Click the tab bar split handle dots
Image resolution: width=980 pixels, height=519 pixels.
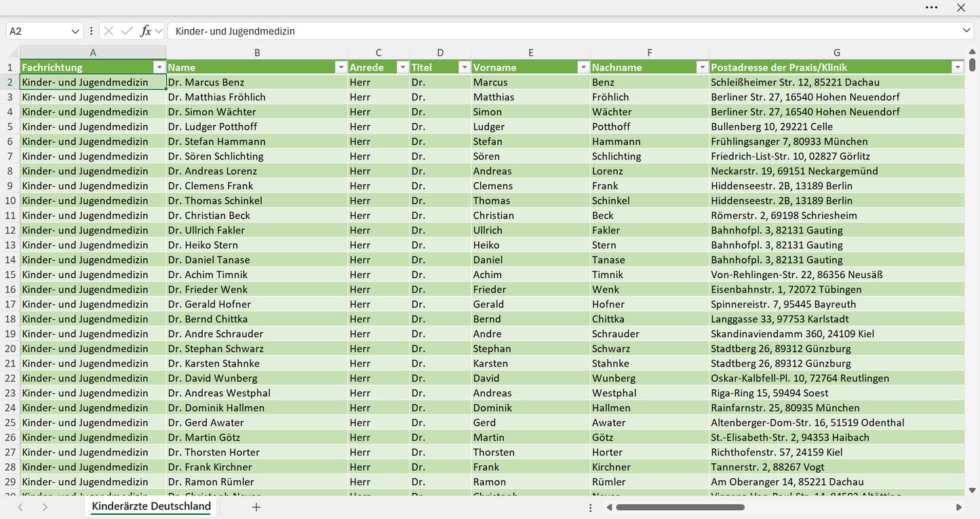(x=591, y=507)
